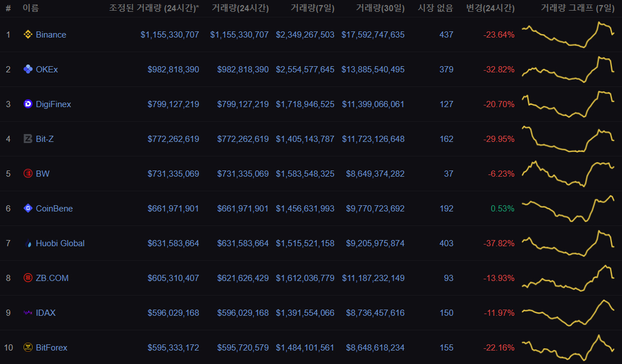Click IDAX 7-day volume $1,391,554,066
Screen dimensions: 622x364
(x=305, y=313)
